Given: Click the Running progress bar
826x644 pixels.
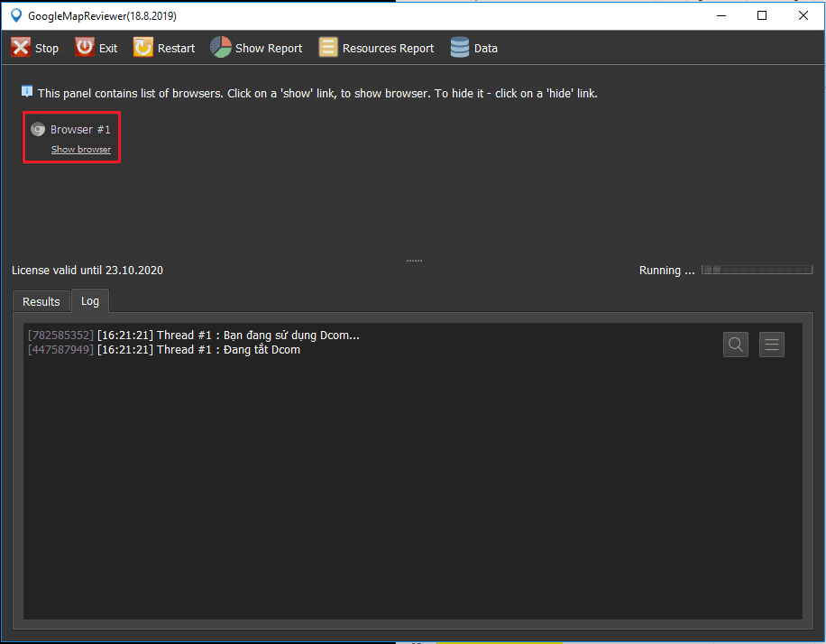Looking at the screenshot, I should [757, 270].
